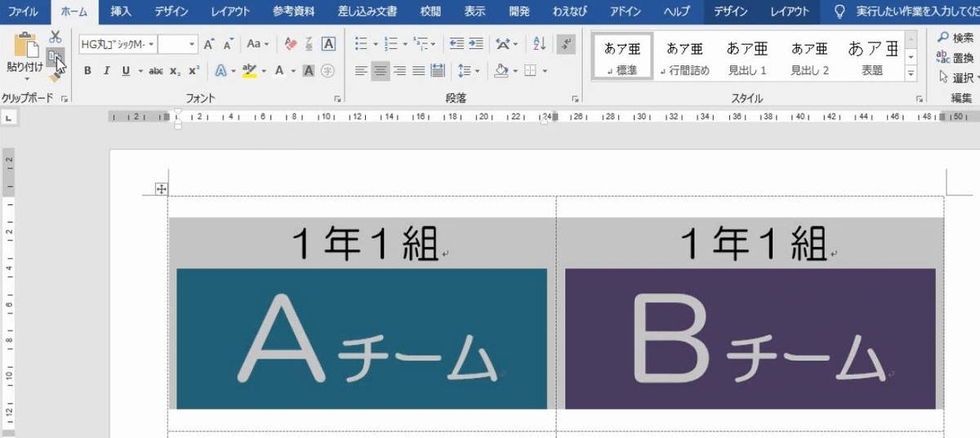Increase font size with the grow font icon

point(209,44)
